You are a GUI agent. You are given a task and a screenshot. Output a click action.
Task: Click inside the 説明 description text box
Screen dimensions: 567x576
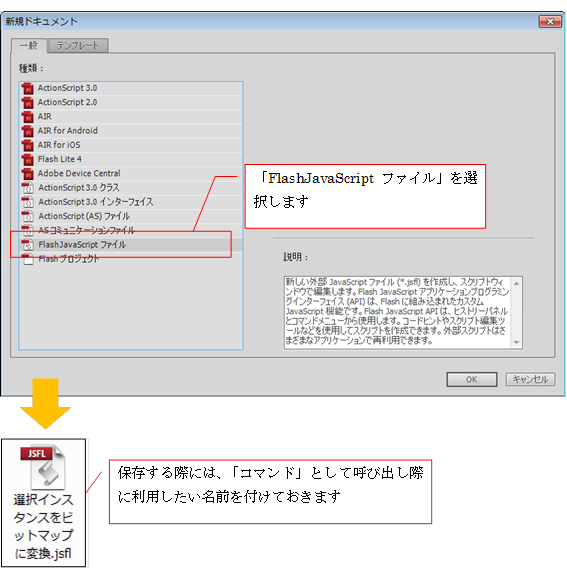point(398,313)
